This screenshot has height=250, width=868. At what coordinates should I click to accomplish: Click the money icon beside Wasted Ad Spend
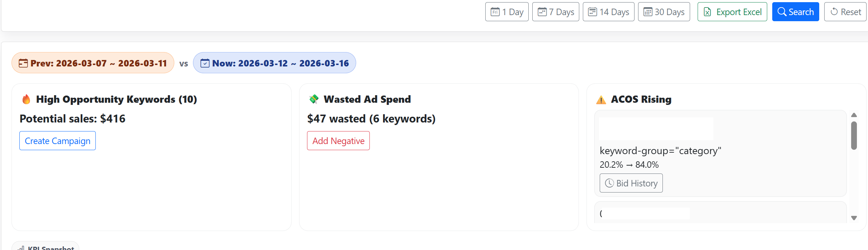click(314, 99)
